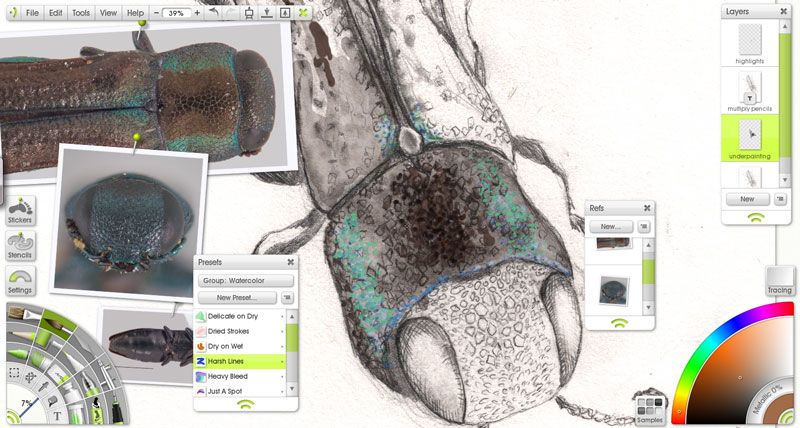Select the Pencil tool
The image size is (800, 428).
[x=19, y=335]
